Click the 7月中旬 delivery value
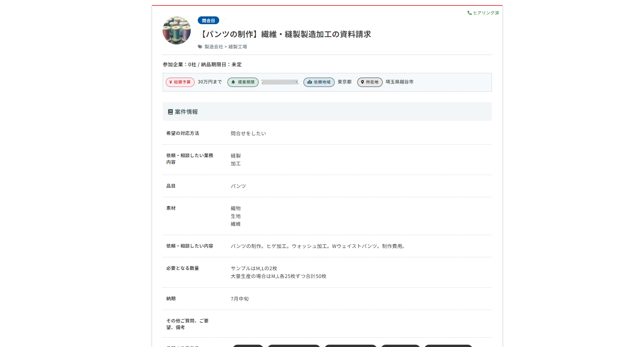 240,299
